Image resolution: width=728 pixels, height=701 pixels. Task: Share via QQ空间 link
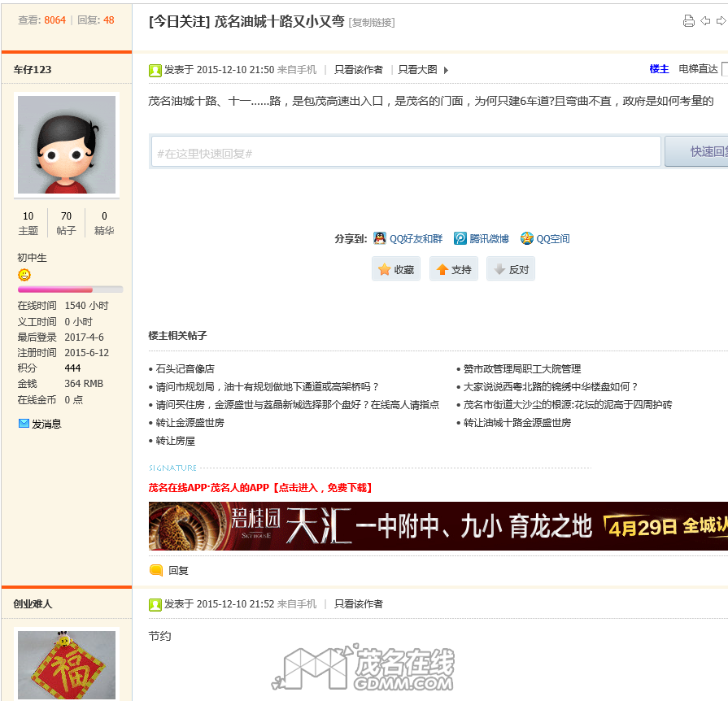(552, 238)
